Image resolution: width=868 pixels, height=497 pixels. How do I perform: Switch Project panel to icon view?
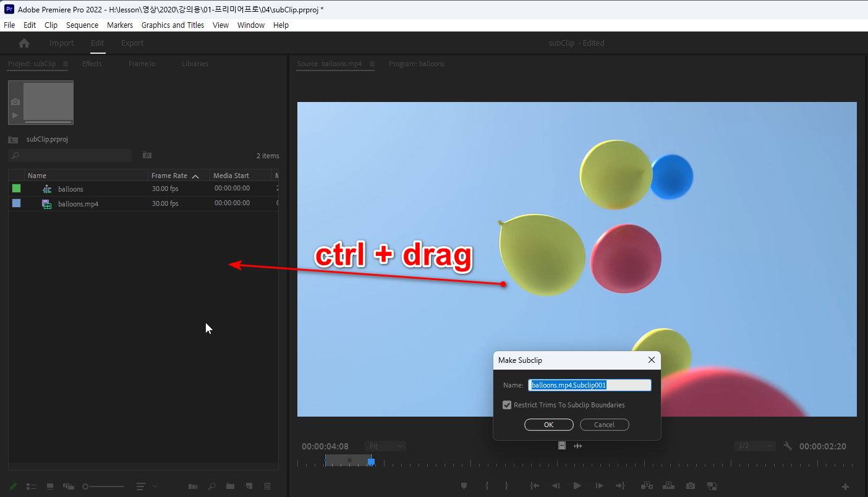click(50, 486)
